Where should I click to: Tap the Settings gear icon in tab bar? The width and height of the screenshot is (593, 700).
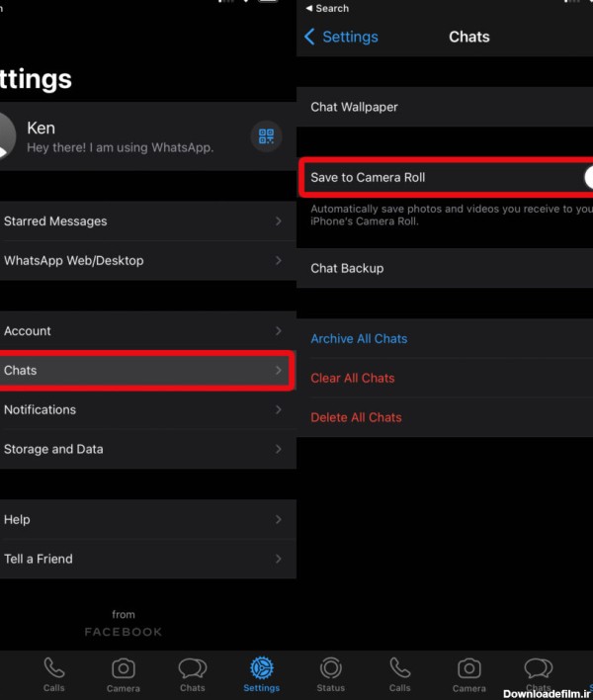pyautogui.click(x=262, y=669)
